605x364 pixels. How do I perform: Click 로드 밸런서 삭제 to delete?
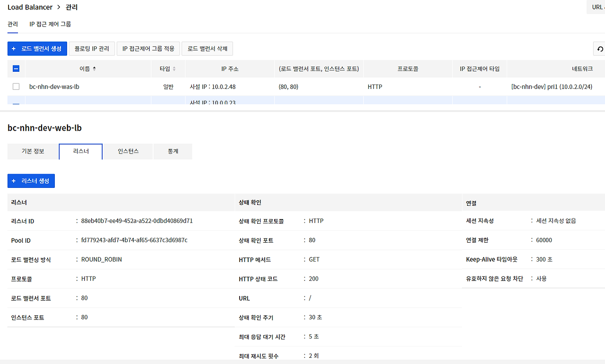pos(207,48)
